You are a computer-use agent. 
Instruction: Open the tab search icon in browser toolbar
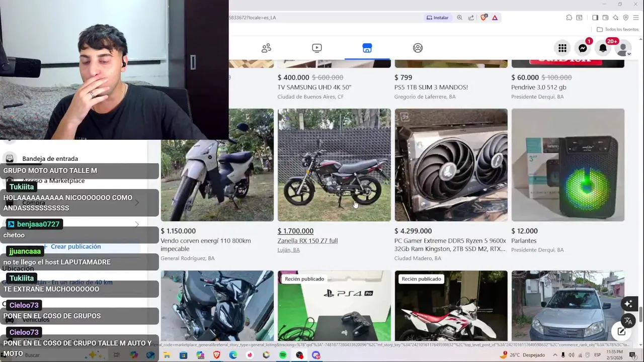point(579,18)
